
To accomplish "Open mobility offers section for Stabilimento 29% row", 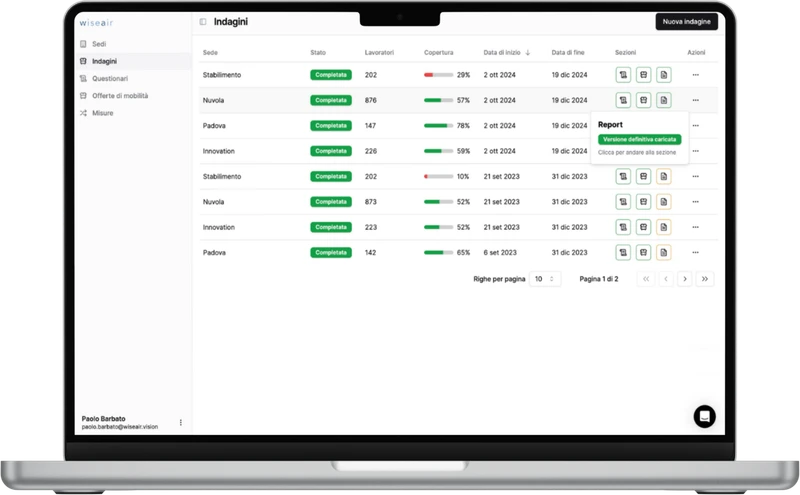I will (643, 75).
